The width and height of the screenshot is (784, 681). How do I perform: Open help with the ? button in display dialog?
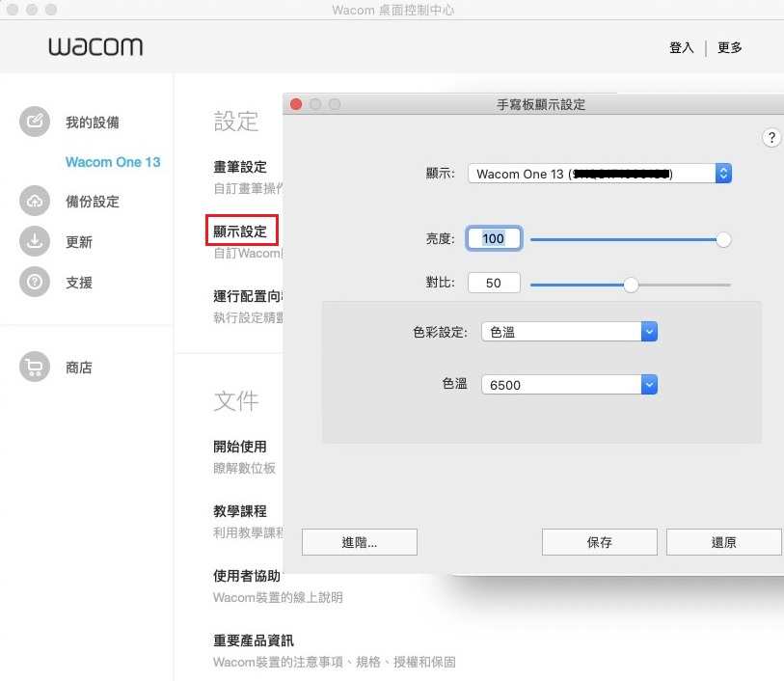coord(771,138)
